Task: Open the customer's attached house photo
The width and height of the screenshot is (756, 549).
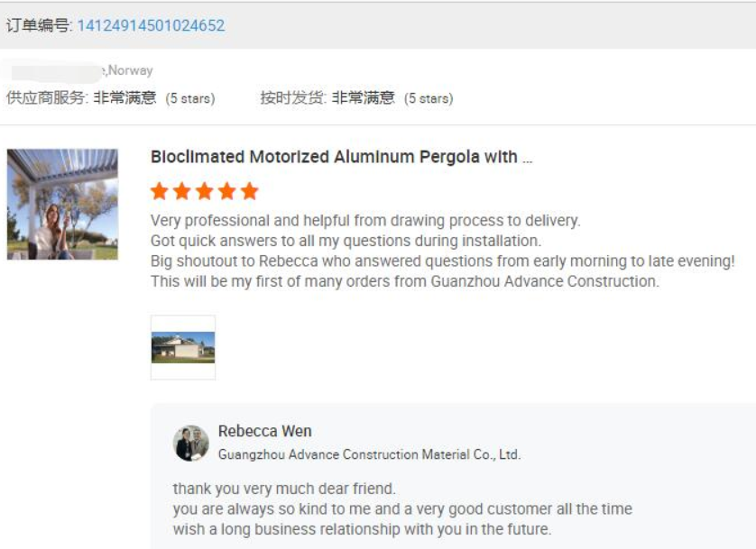Action: (x=183, y=347)
